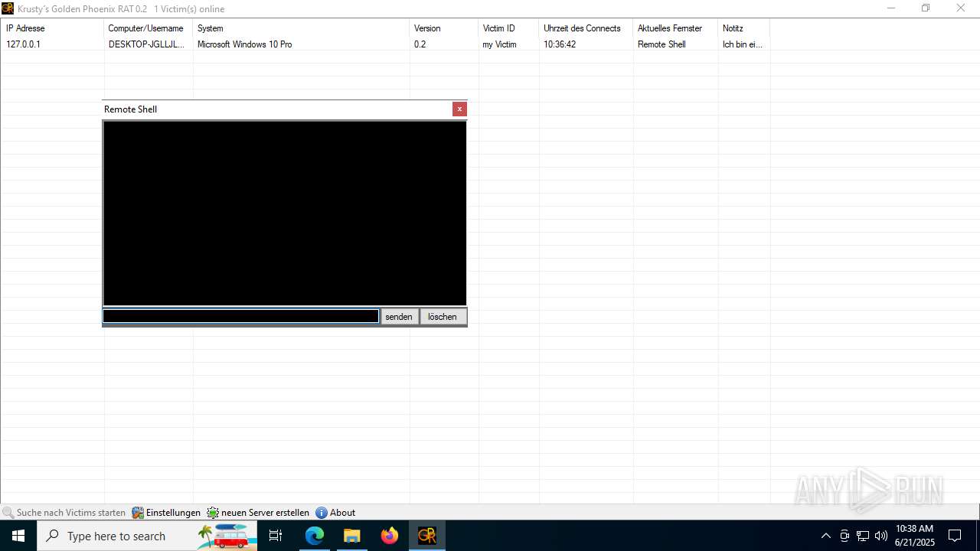Image resolution: width=980 pixels, height=551 pixels.
Task: Focus the Remote Shell command input
Action: pos(241,316)
